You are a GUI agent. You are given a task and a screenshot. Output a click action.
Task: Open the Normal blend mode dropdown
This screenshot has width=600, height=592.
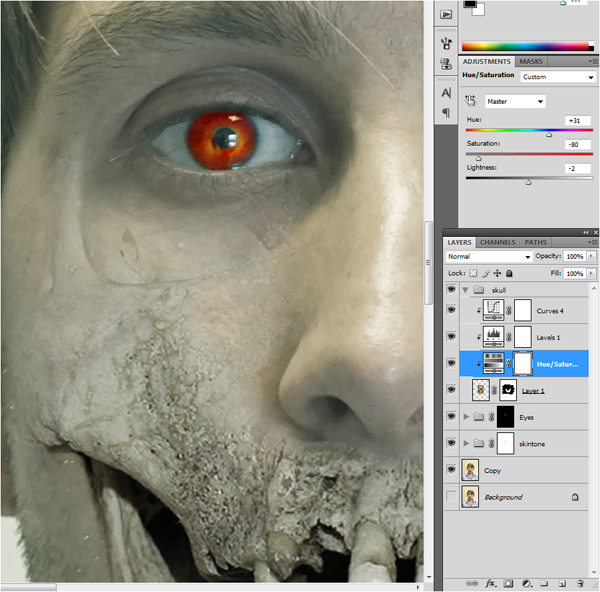(489, 256)
